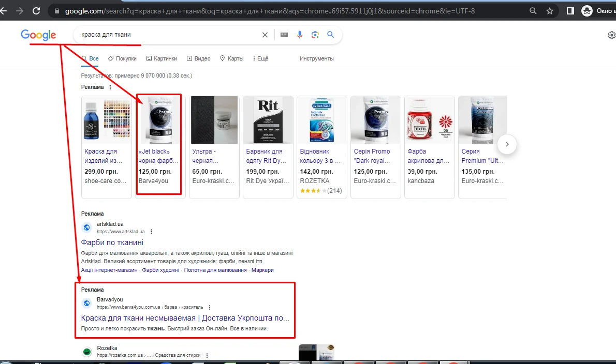
Task: Go forward with the browser forward arrow
Action: pos(20,11)
